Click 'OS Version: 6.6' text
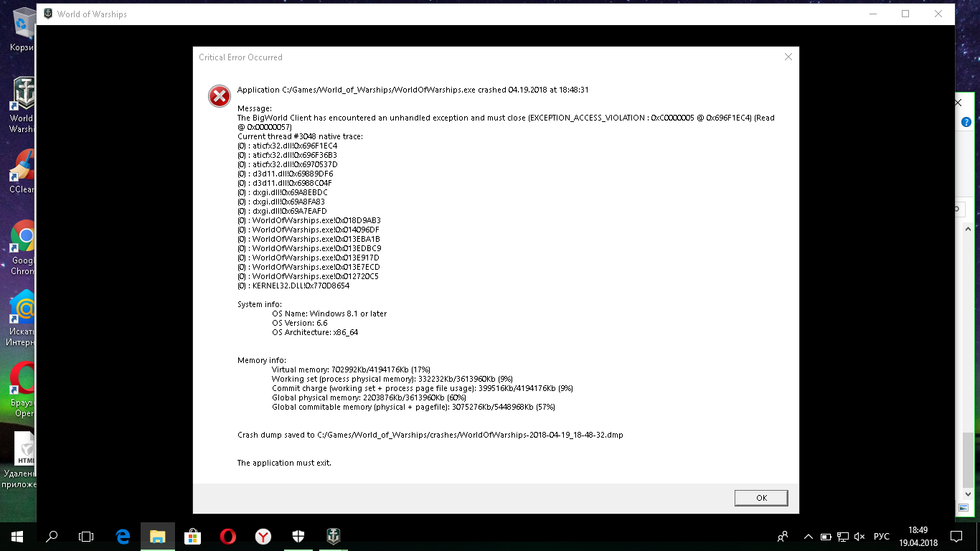 pyautogui.click(x=300, y=323)
